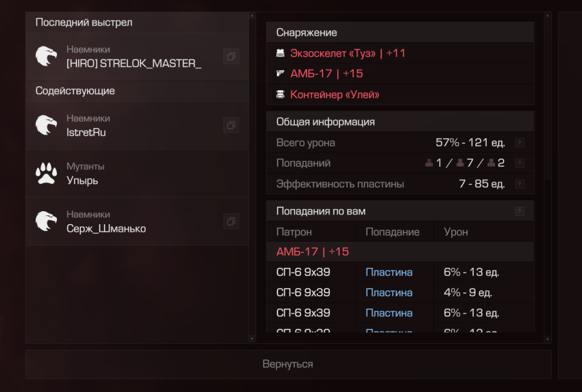The image size is (582, 392).
Task: Copy the IstretRu player name
Action: [231, 125]
